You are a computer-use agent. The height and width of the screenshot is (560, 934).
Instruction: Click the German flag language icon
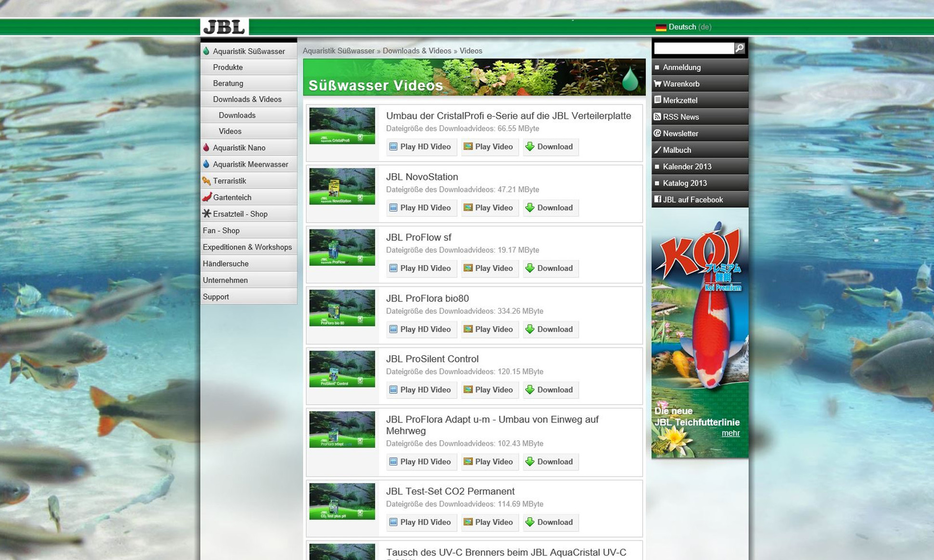(x=661, y=27)
